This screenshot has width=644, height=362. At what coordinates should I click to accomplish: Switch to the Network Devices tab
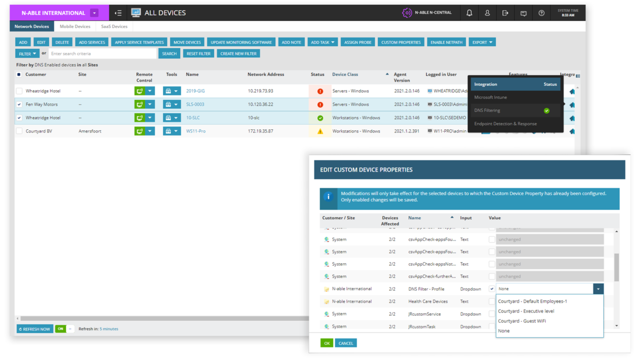pyautogui.click(x=32, y=26)
